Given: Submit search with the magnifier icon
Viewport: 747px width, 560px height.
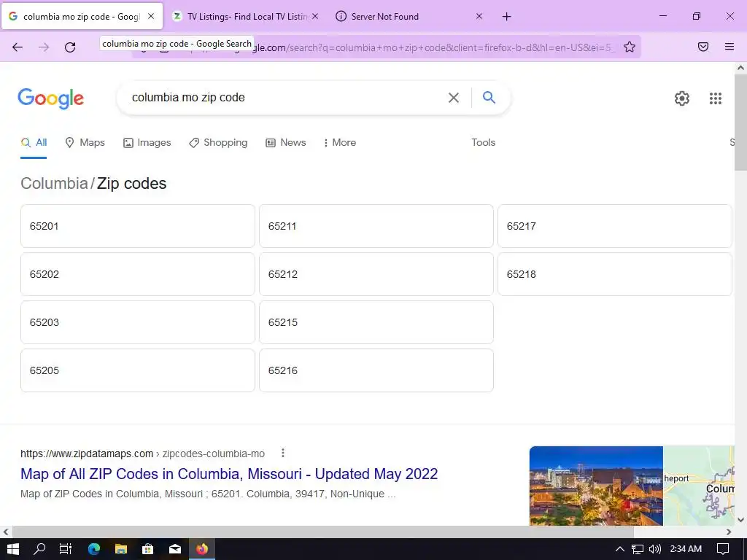Looking at the screenshot, I should click(489, 98).
